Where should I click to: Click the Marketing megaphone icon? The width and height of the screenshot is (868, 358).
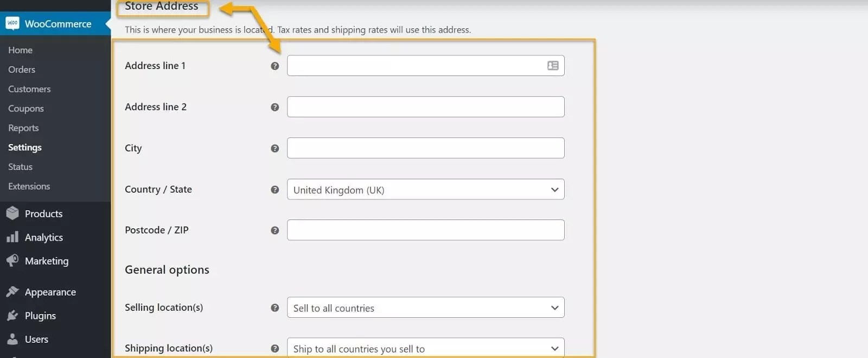(13, 261)
